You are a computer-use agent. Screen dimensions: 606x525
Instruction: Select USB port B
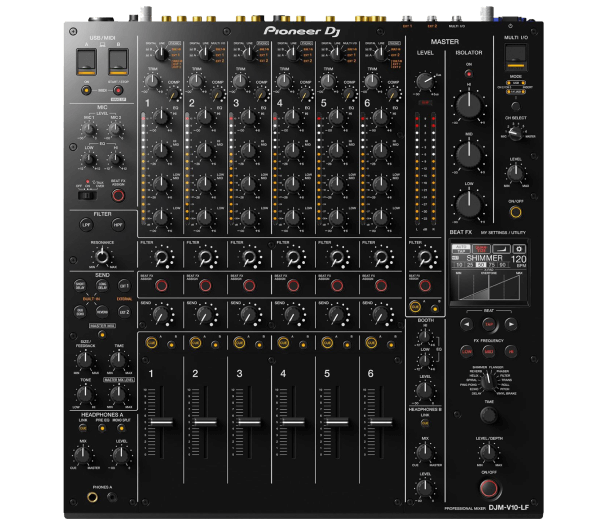pyautogui.click(x=116, y=60)
